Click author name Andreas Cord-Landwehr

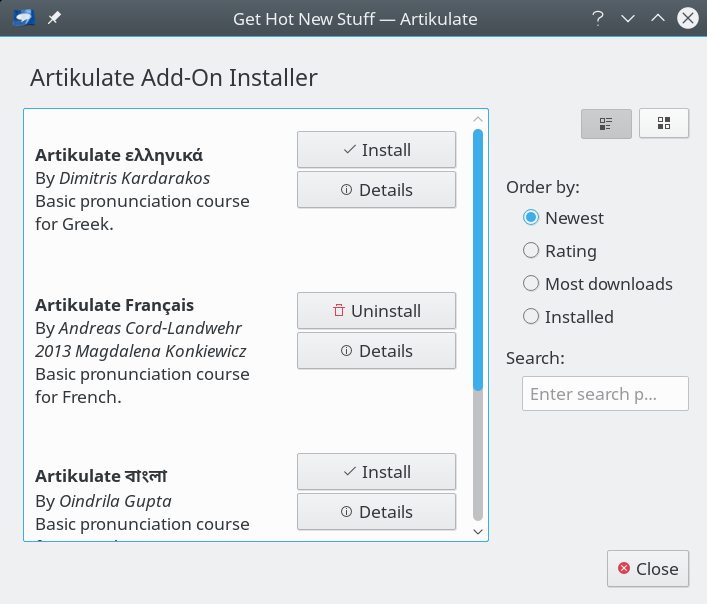click(x=150, y=328)
